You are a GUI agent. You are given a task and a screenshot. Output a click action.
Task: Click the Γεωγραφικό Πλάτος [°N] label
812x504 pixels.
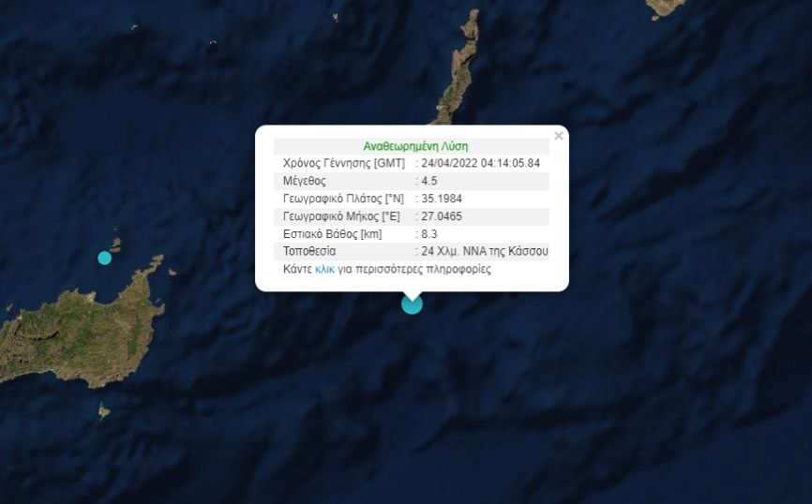(x=343, y=199)
